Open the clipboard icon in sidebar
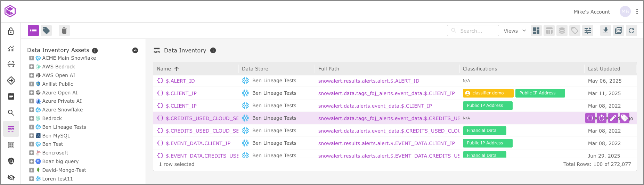 (11, 96)
